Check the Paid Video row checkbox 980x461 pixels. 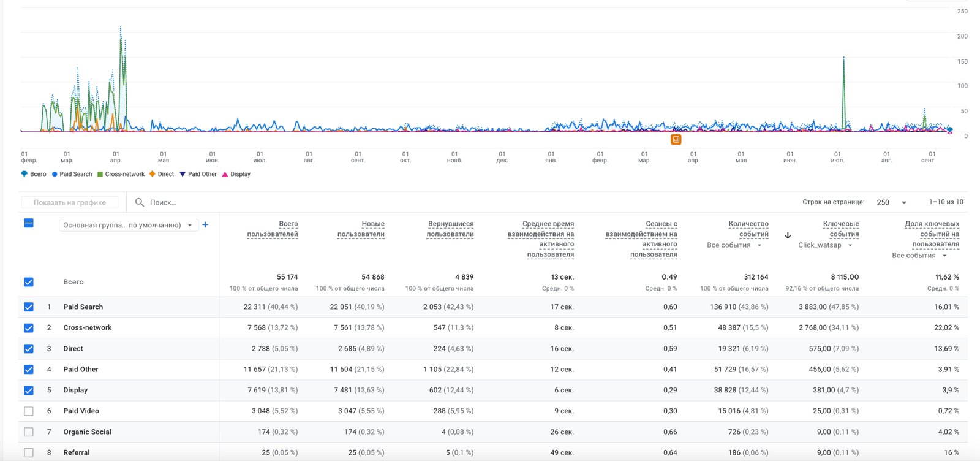[29, 411]
